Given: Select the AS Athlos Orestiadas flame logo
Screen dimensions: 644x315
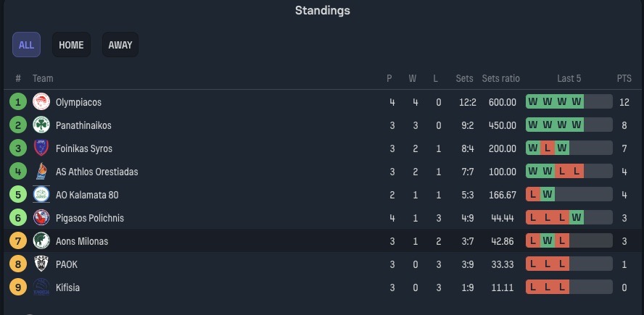Looking at the screenshot, I should (x=41, y=172).
